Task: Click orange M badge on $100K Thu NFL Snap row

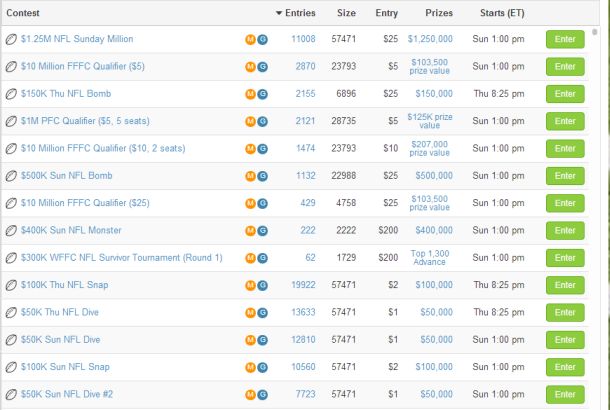Action: coord(250,286)
